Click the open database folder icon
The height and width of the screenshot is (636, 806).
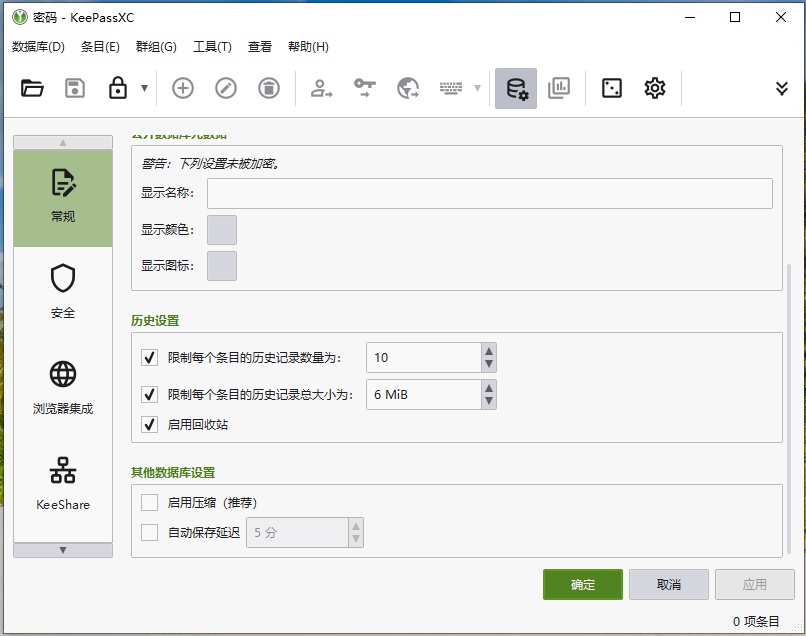(32, 88)
